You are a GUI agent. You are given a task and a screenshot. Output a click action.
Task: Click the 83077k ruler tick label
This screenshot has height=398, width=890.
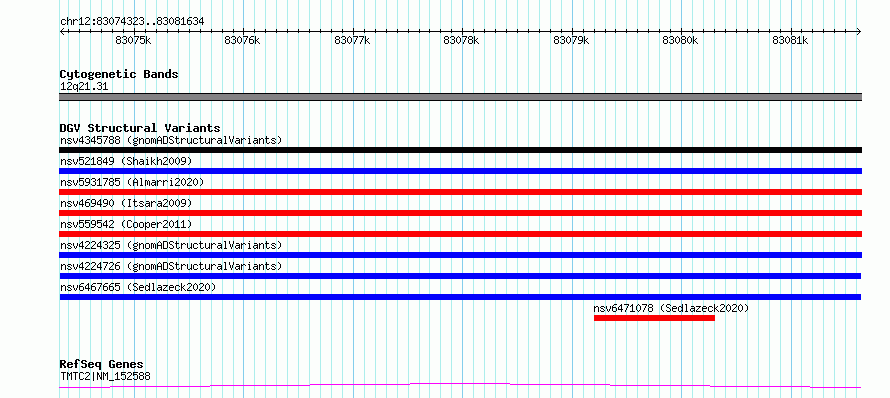pos(352,40)
